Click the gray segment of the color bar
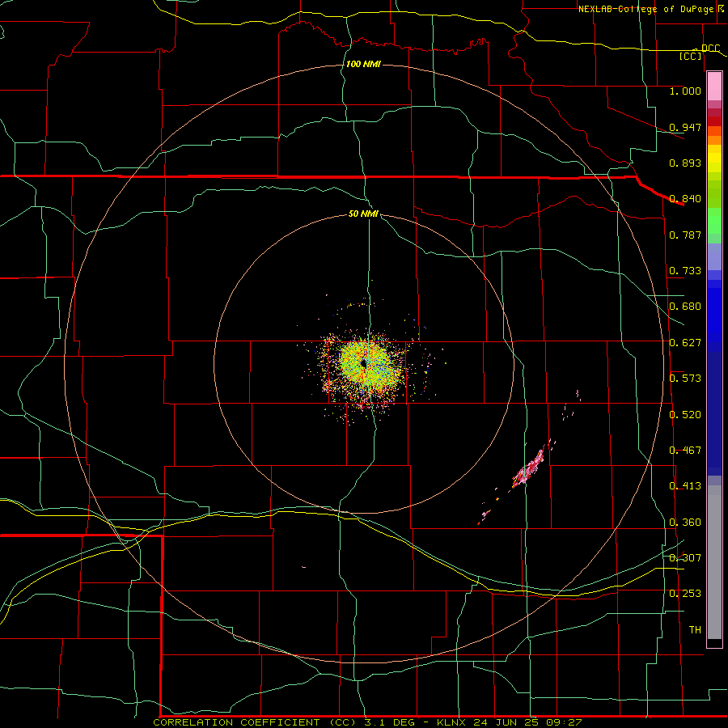The width and height of the screenshot is (728, 728). click(x=714, y=562)
